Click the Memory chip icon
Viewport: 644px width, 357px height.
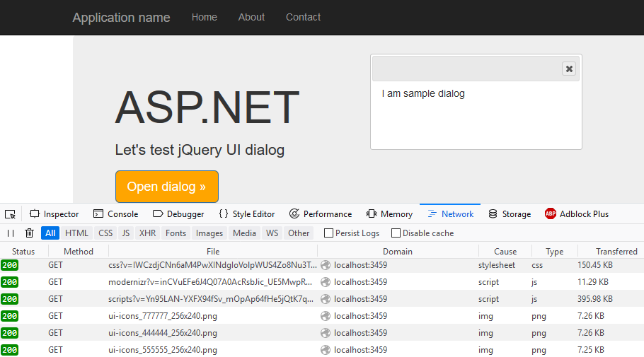(372, 213)
